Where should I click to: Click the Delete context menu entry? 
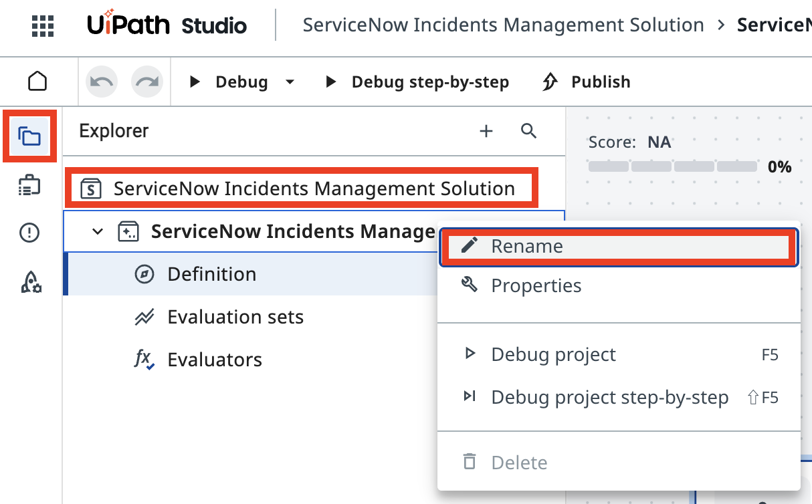pyautogui.click(x=619, y=463)
